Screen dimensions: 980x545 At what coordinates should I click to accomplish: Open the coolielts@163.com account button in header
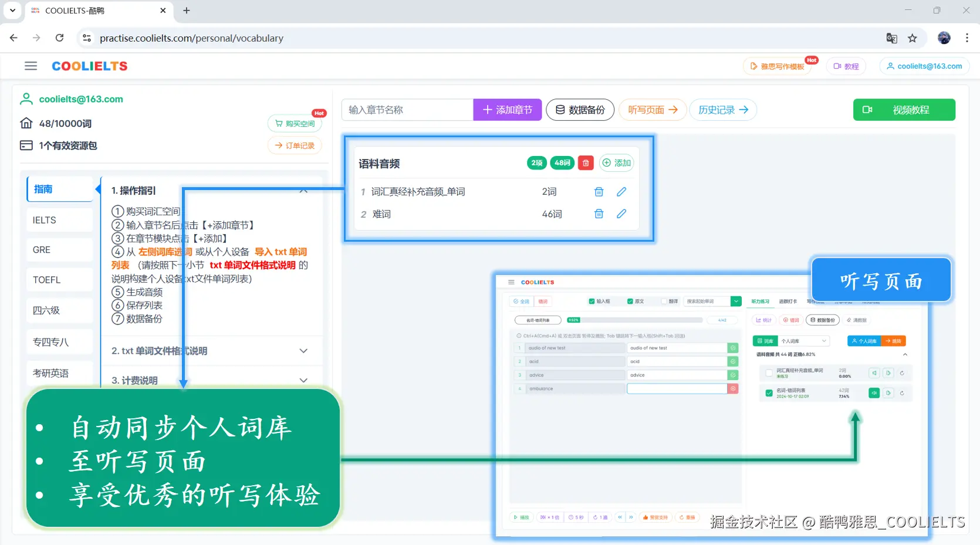pos(924,66)
